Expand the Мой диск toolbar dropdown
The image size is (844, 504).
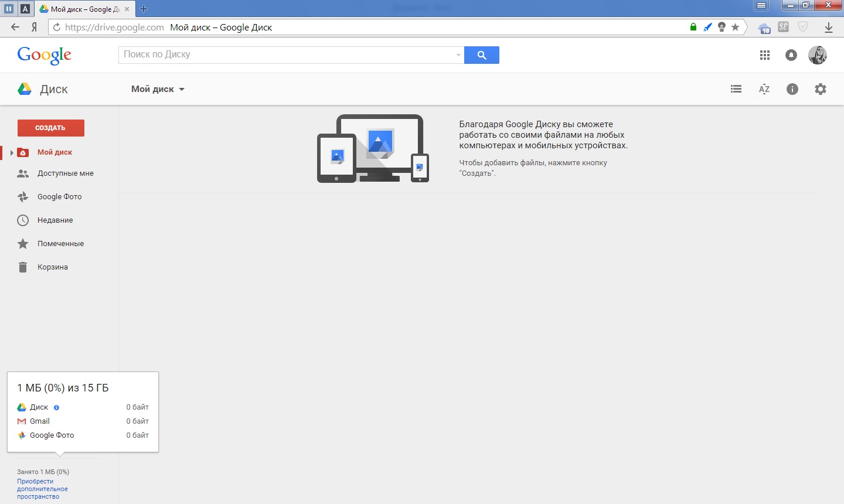(158, 89)
